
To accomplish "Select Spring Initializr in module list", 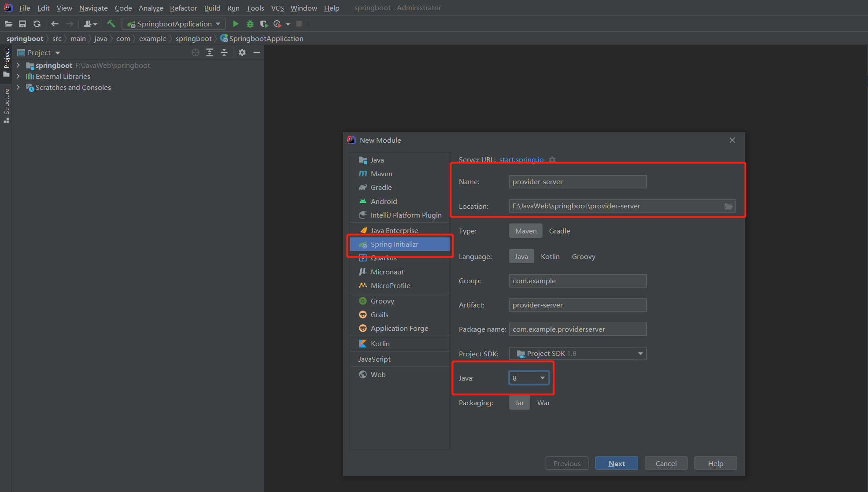I will point(400,244).
